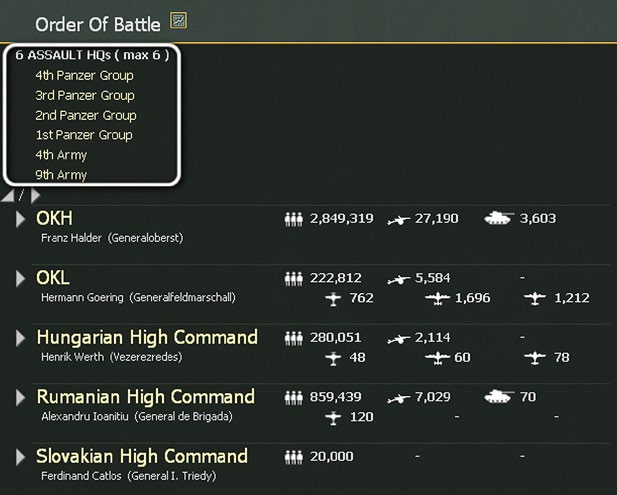Expand the Slovakian High Command entry

coord(20,458)
